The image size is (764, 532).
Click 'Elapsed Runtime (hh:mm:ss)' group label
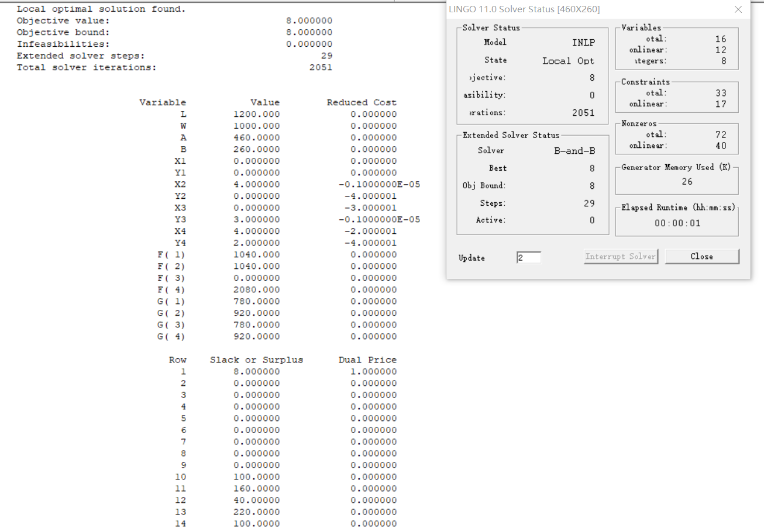point(678,208)
